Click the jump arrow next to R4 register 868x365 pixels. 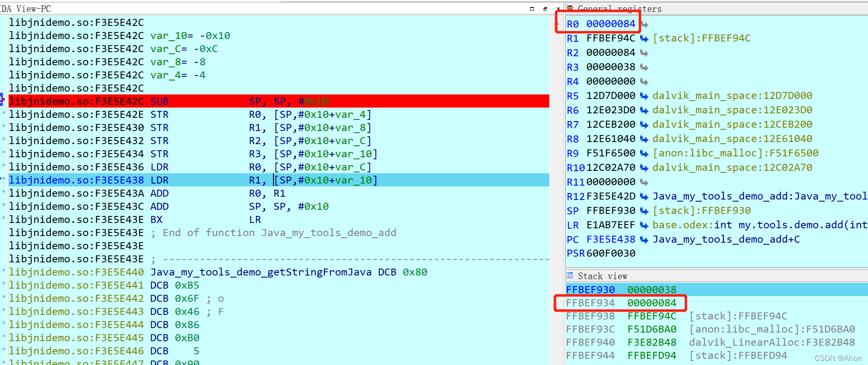644,82
